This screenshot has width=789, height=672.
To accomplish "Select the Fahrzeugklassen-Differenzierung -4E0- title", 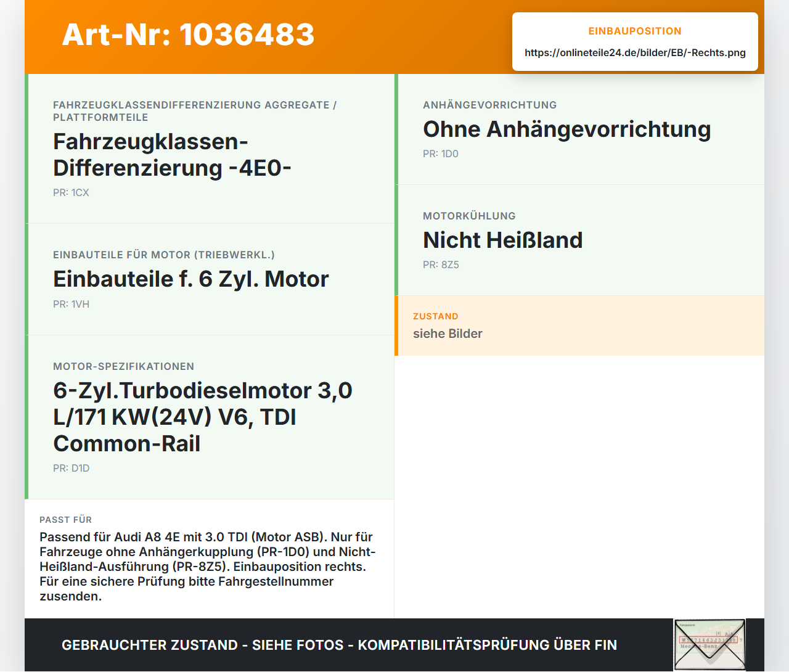I will point(172,155).
